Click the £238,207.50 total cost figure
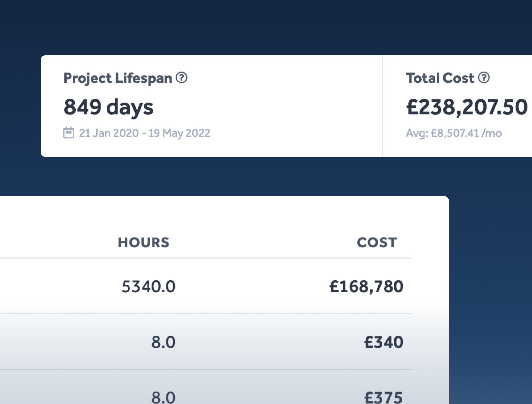This screenshot has height=404, width=532. click(x=467, y=107)
